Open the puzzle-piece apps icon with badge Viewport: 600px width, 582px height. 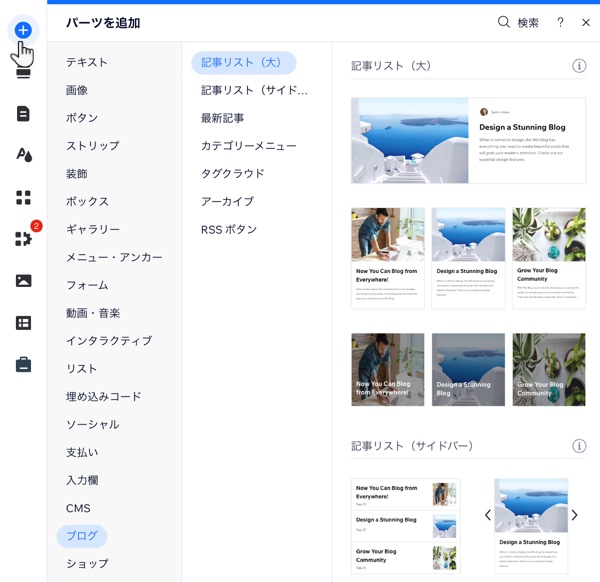pos(23,239)
